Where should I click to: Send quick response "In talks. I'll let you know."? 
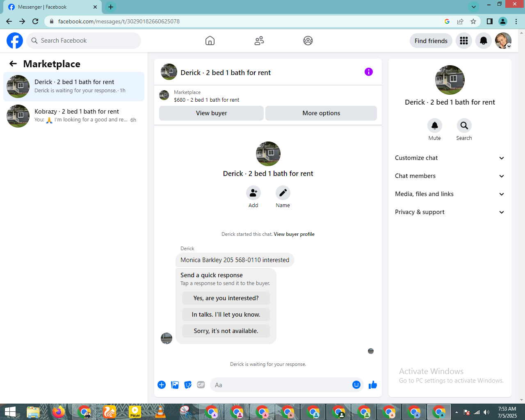tap(226, 315)
